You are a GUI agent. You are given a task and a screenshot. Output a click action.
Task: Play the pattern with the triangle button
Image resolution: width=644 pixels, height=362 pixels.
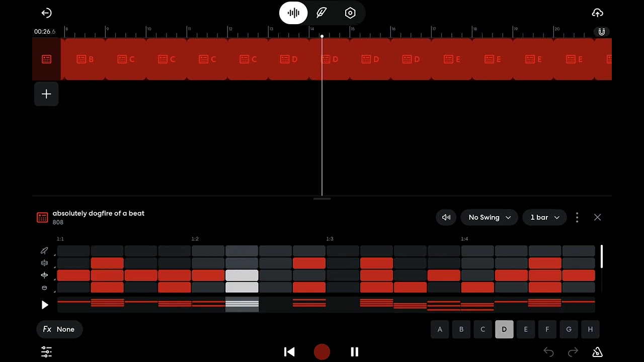[x=45, y=305]
